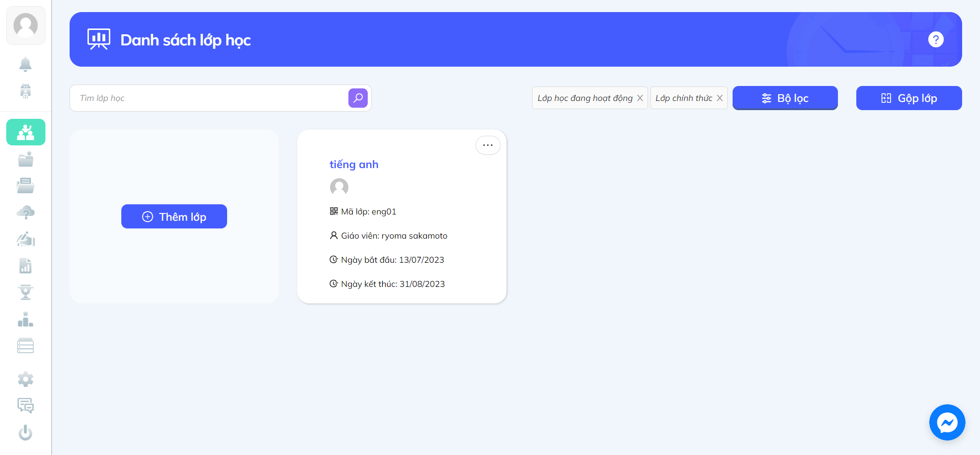Image resolution: width=980 pixels, height=455 pixels.
Task: Click the power logout sidebar icon
Action: point(26,432)
